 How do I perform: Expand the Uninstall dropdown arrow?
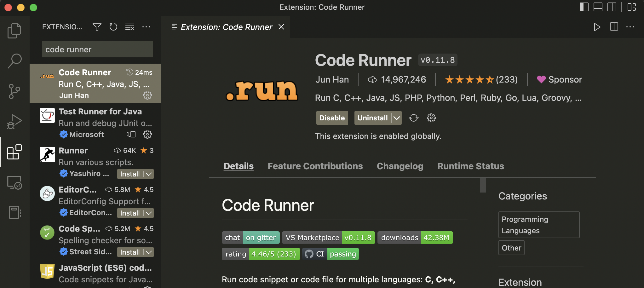coord(397,118)
